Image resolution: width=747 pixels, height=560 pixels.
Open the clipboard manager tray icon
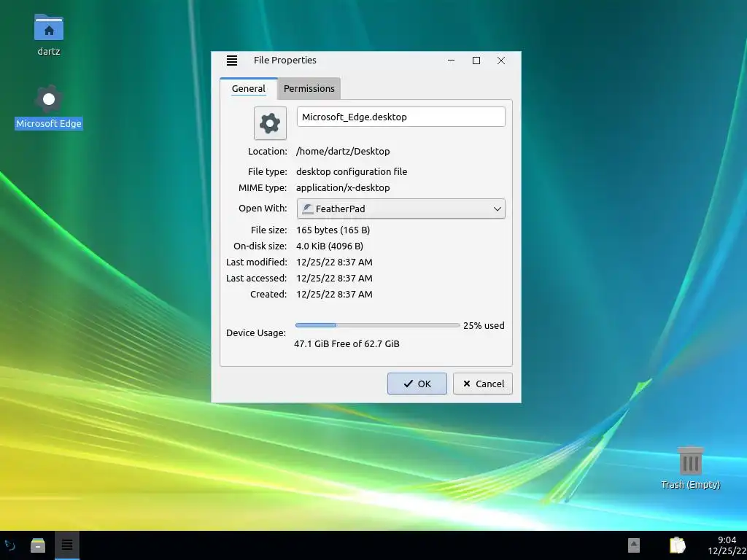(677, 545)
